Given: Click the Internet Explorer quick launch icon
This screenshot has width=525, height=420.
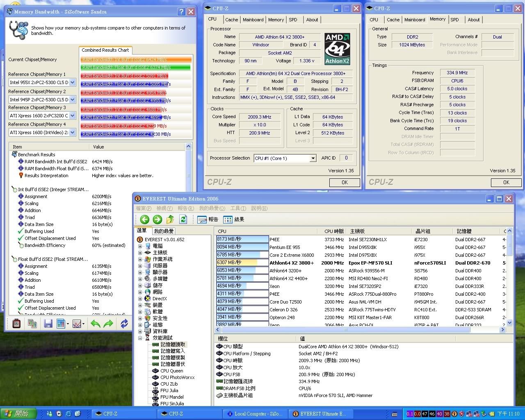Looking at the screenshot, I should click(68, 414).
